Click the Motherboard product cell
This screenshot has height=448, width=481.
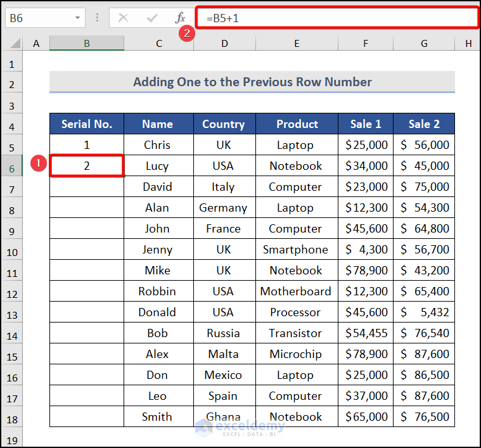pyautogui.click(x=295, y=291)
